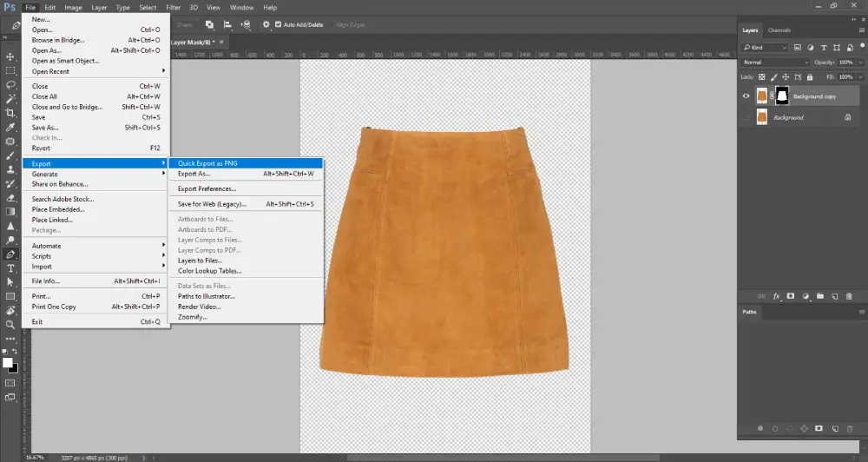
Task: Choose Save for Web (Legacy)...
Action: (x=246, y=204)
